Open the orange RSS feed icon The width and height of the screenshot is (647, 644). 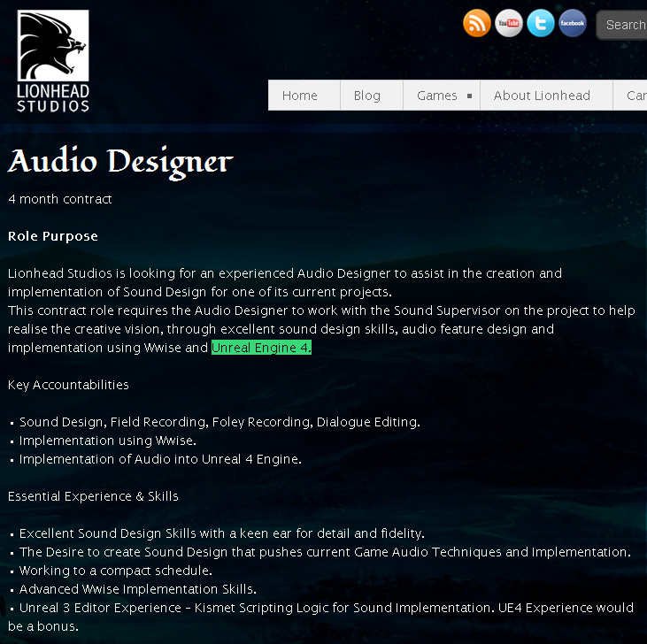click(x=477, y=24)
